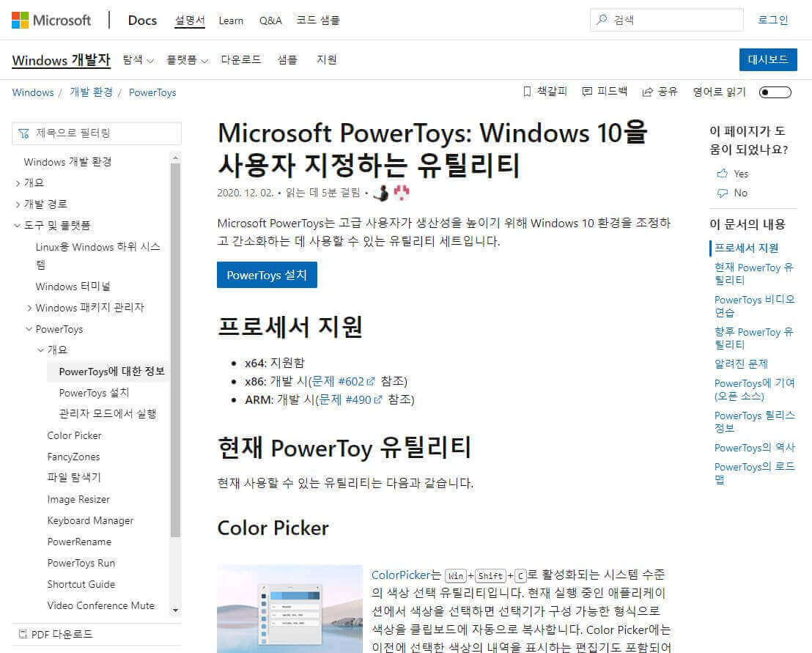Screen dimensions: 812x653
Task: Go to Q&A in top navigation
Action: [270, 21]
